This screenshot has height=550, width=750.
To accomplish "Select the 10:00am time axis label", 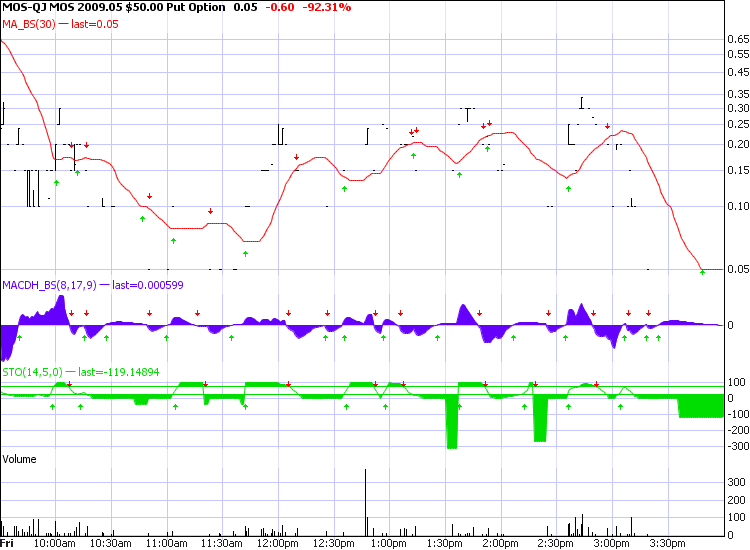I will (54, 543).
